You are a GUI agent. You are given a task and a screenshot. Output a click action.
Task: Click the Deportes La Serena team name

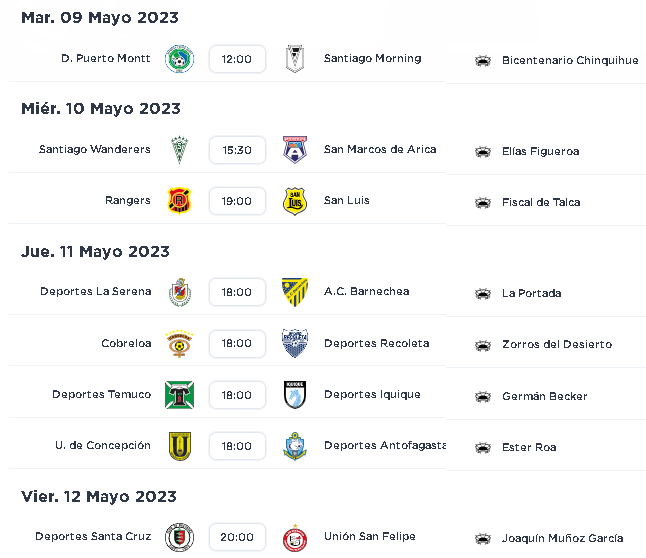[96, 291]
